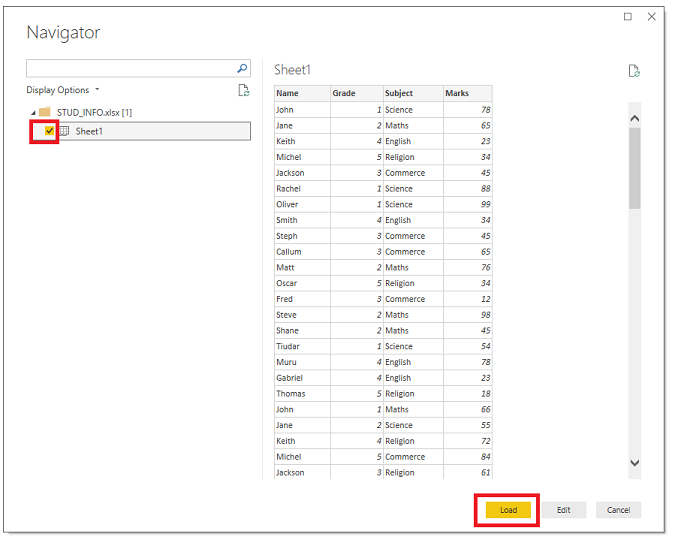Screen dimensions: 678x543
Task: Click the name cell 'Oliver'
Action: [x=302, y=204]
